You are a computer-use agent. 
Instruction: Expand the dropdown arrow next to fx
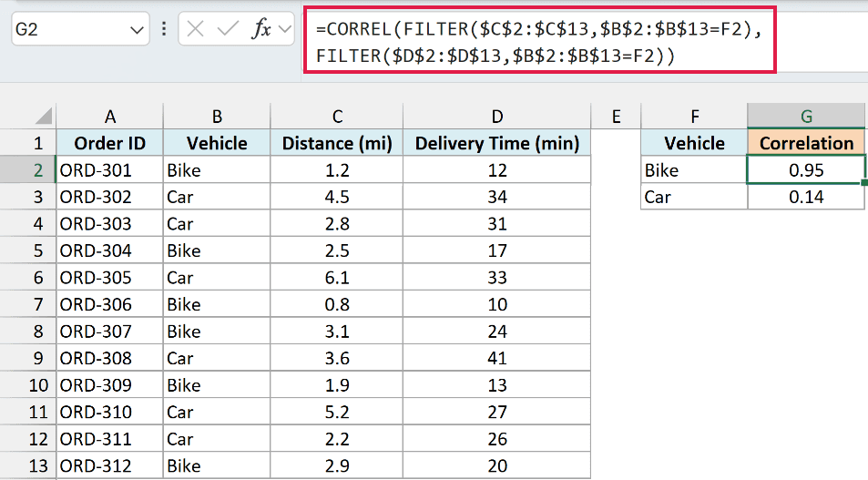tap(285, 29)
